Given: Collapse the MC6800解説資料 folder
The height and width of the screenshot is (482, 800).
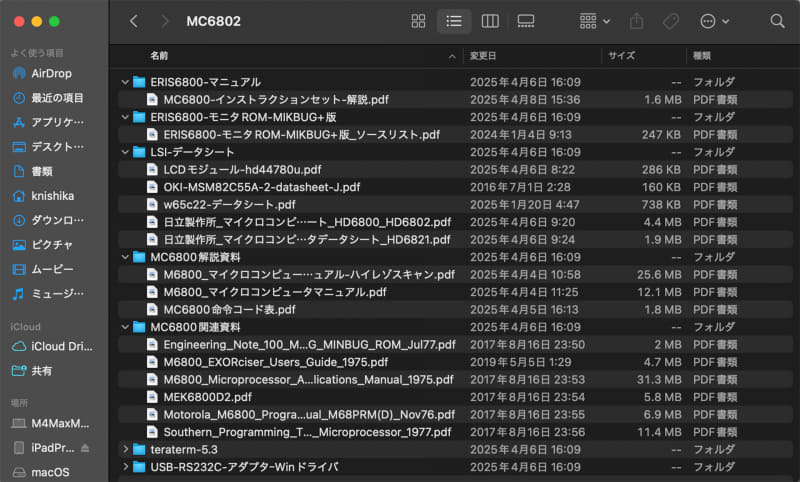Looking at the screenshot, I should pyautogui.click(x=125, y=257).
